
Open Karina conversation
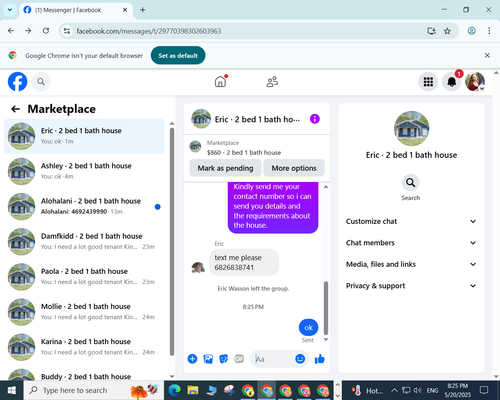84,347
